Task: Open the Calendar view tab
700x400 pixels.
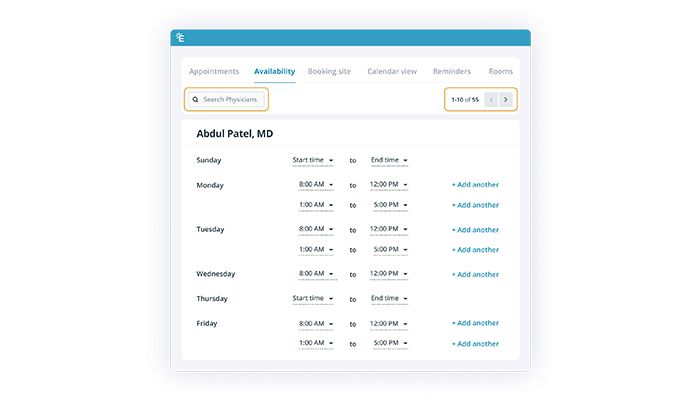Action: coord(392,71)
